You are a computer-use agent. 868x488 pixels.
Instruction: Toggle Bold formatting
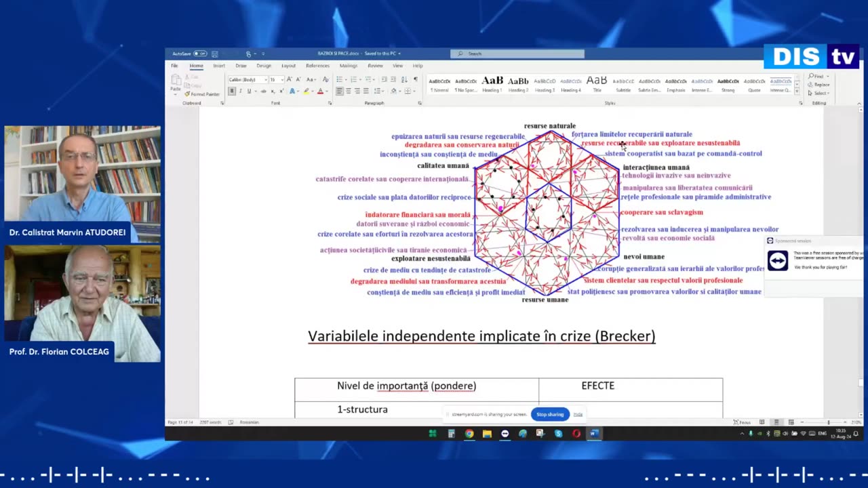232,91
